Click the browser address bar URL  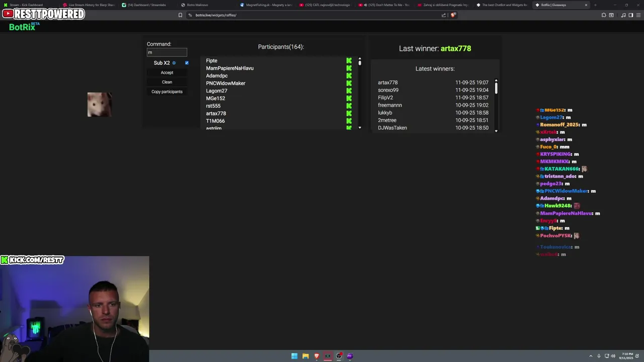[216, 15]
